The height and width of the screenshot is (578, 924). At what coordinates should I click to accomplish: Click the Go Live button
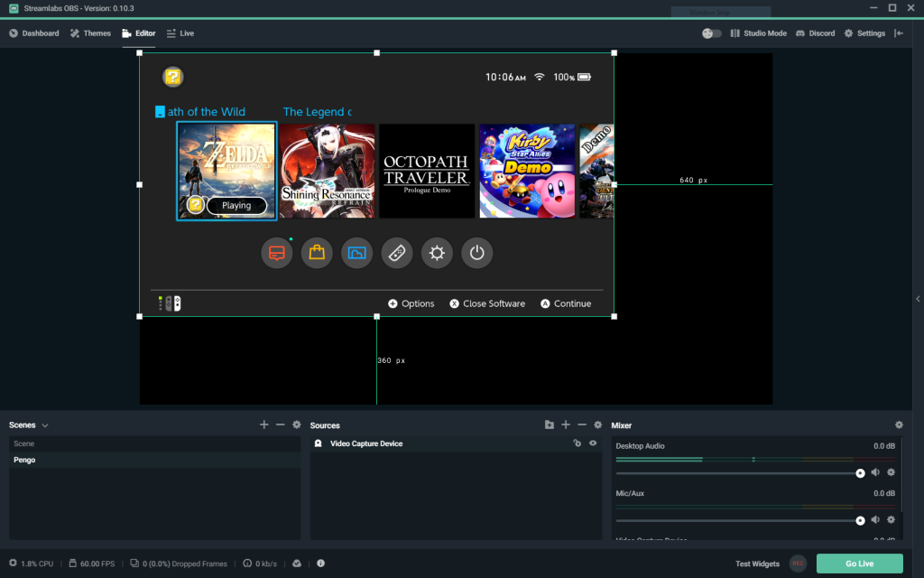859,564
